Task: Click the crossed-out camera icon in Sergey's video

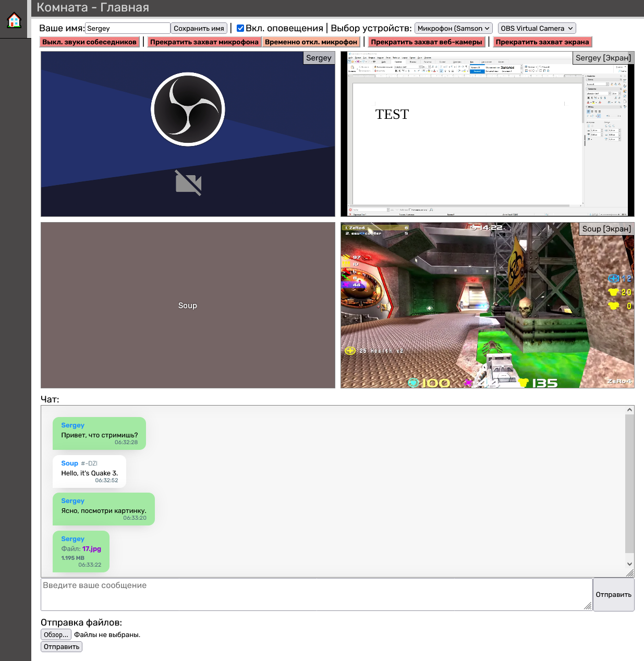Action: point(188,183)
